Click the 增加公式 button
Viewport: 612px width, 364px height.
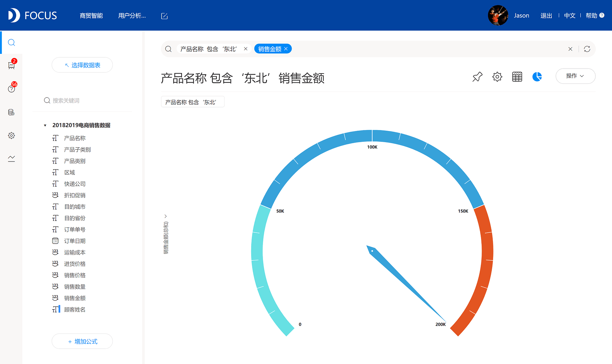coord(82,341)
